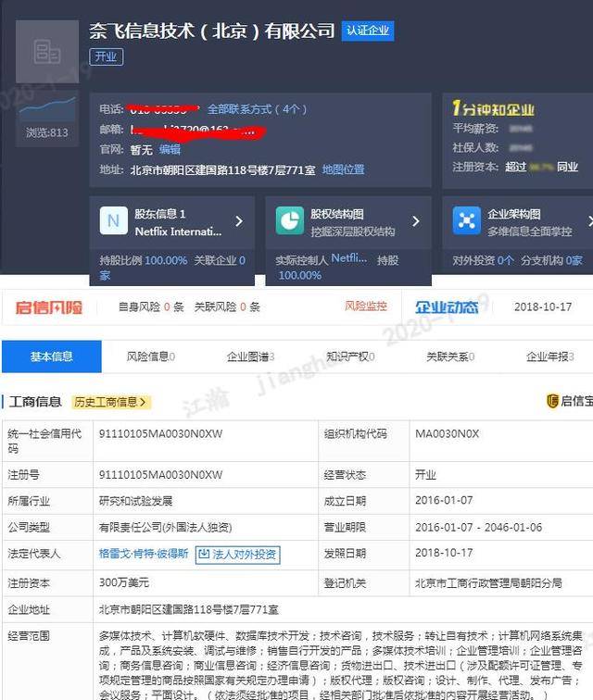Open 地图位置 link
The height and width of the screenshot is (700, 593).
pyautogui.click(x=344, y=169)
